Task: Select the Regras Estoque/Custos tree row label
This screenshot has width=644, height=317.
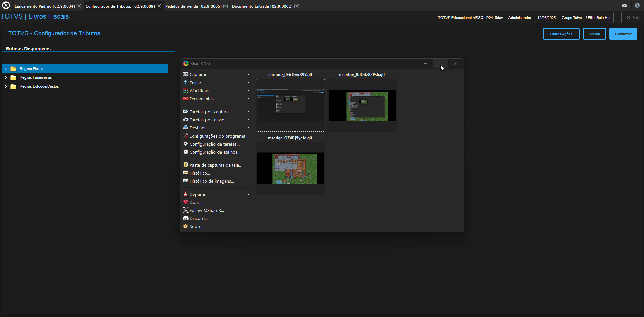Action: tap(39, 86)
